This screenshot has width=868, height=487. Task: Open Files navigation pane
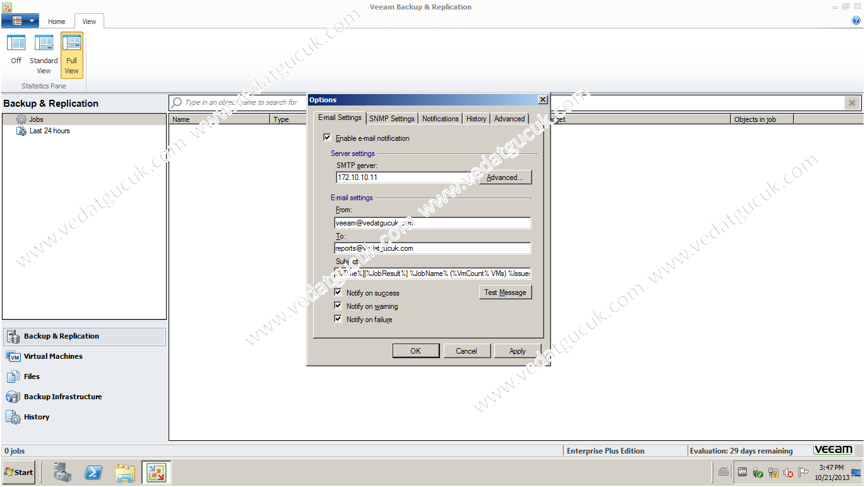point(84,376)
